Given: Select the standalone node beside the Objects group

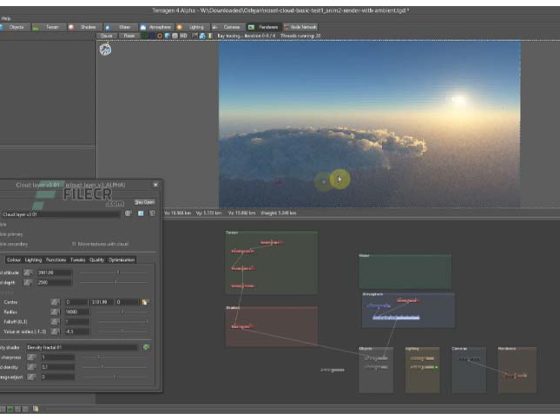Looking at the screenshot, I should tap(332, 370).
